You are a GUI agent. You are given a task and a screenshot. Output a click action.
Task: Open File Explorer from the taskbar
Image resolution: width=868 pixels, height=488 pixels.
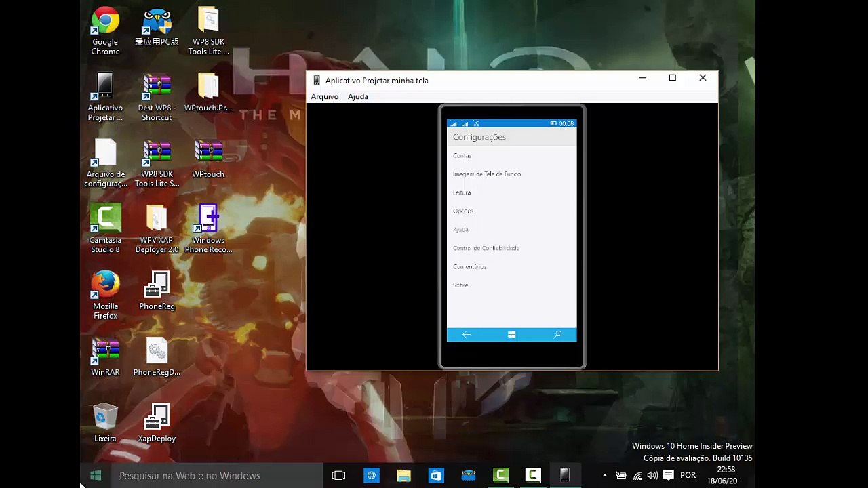(x=403, y=476)
